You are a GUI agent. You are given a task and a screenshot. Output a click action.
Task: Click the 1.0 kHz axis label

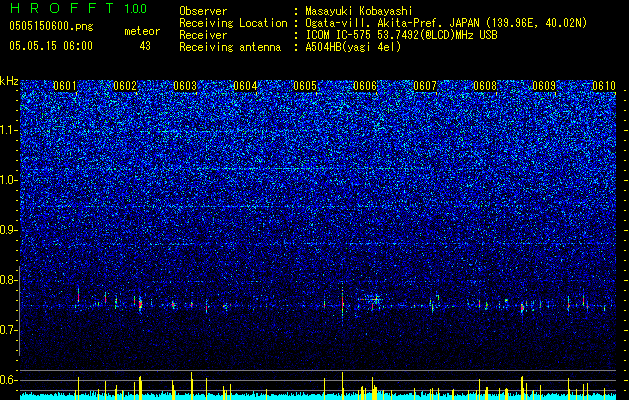pyautogui.click(x=9, y=180)
